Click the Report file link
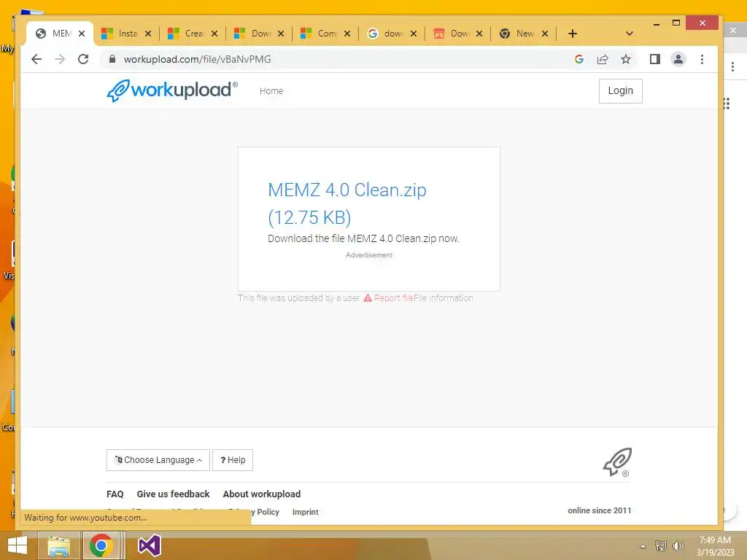This screenshot has height=560, width=747. point(393,298)
